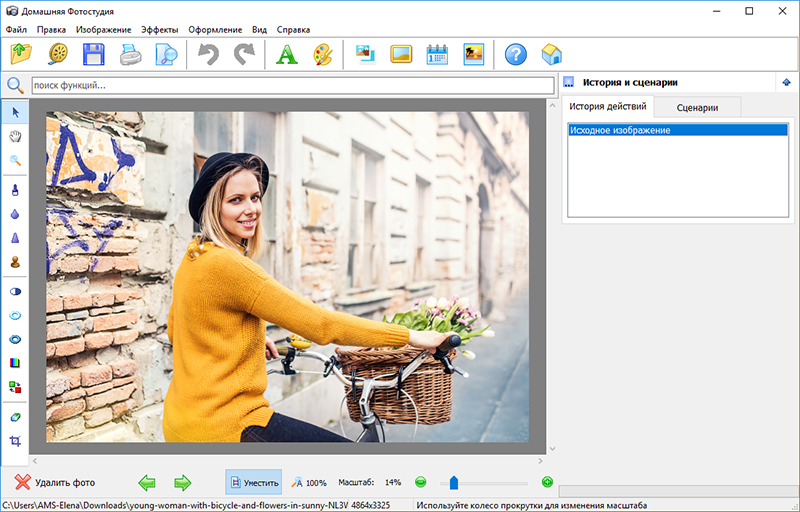Screen dimensions: 800x512
Task: Select Исходное изображение in history list
Action: (678, 130)
